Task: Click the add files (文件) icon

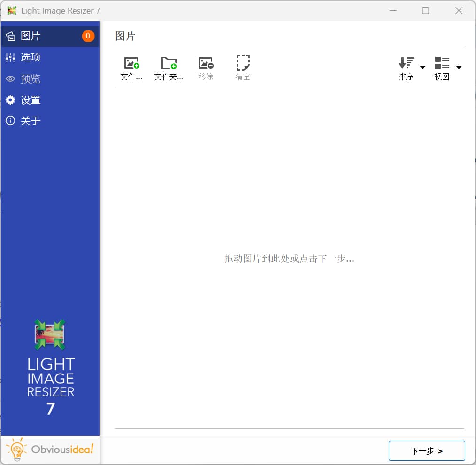Action: (x=131, y=63)
